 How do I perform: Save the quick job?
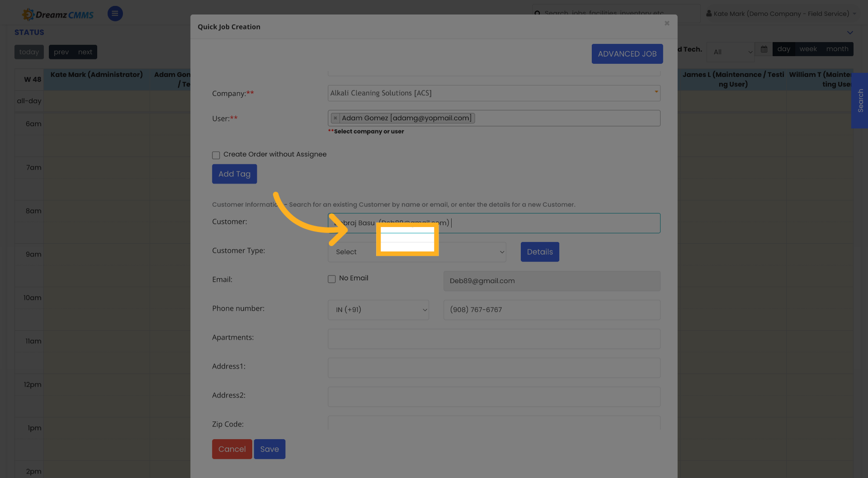pos(269,449)
